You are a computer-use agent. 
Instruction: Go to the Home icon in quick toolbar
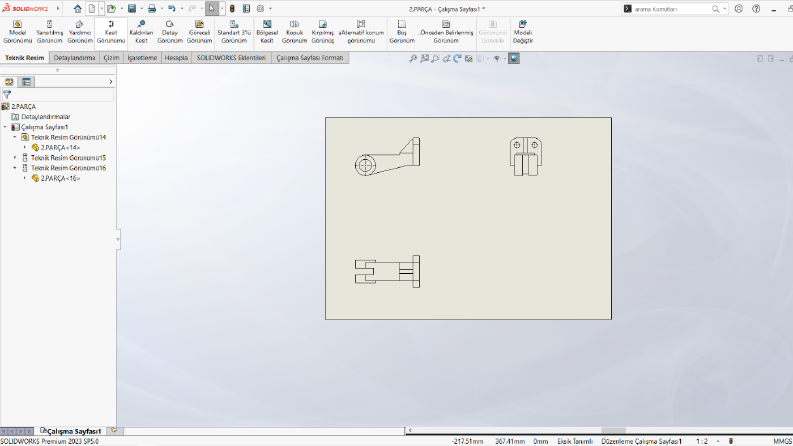(x=77, y=9)
